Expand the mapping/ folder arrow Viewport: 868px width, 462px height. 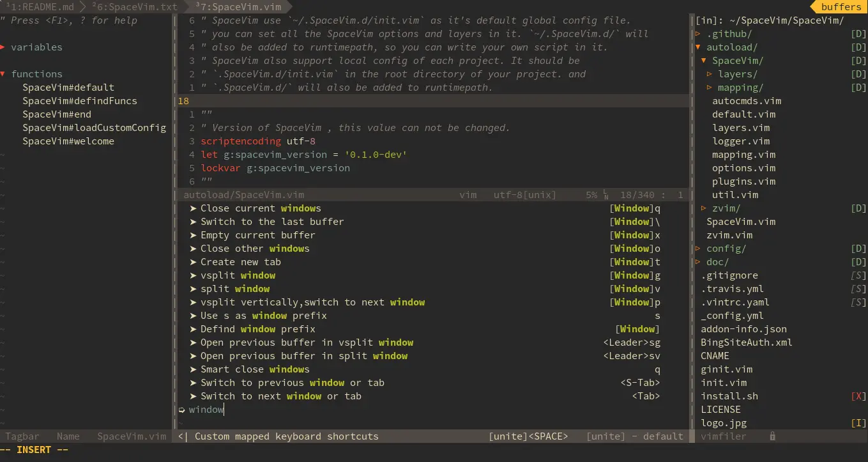tap(710, 88)
